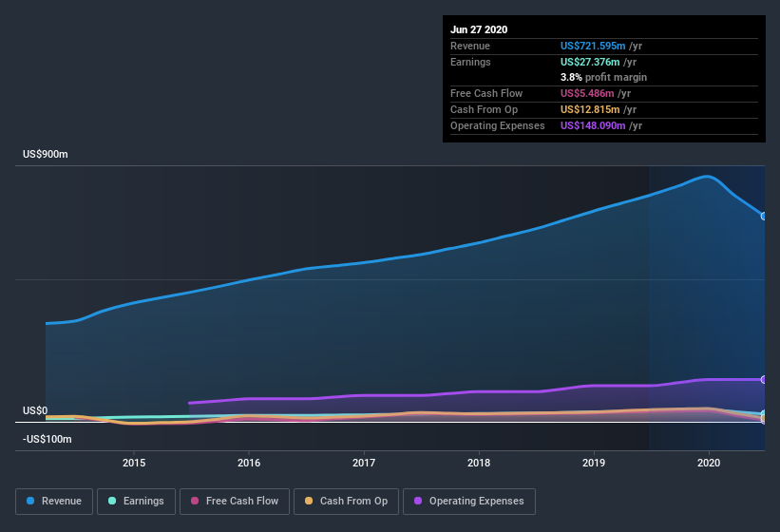The width and height of the screenshot is (780, 532).
Task: Click the 2018 x-axis label
Action: [x=479, y=463]
